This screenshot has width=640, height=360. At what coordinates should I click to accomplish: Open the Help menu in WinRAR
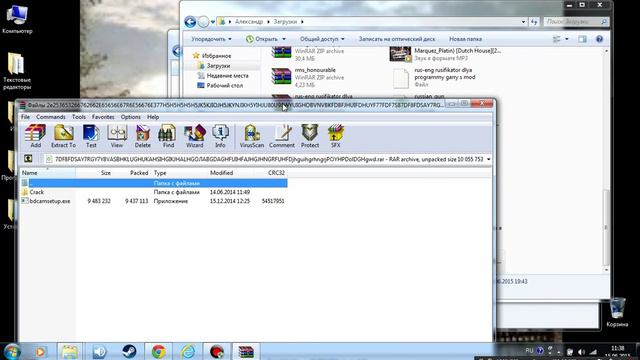point(153,117)
